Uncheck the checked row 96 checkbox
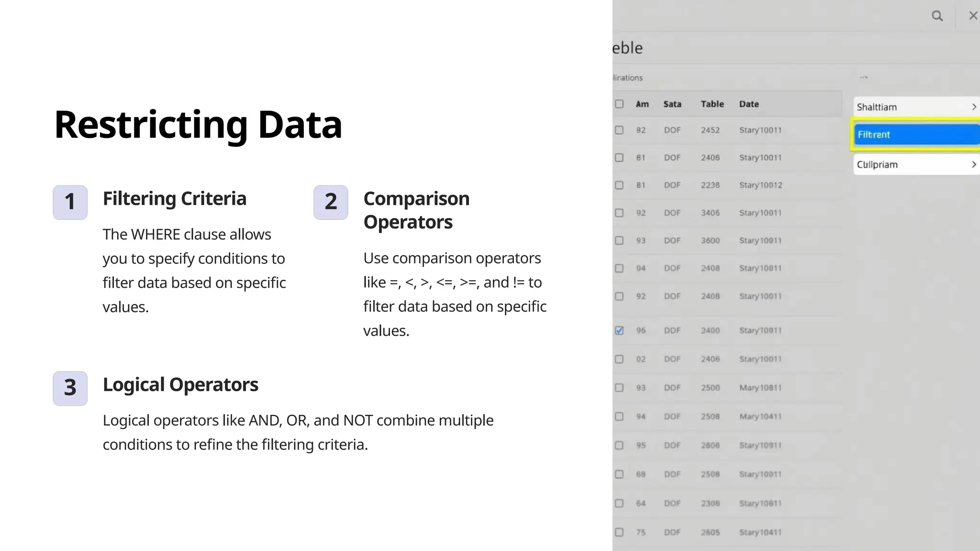The image size is (980, 551). click(x=619, y=331)
